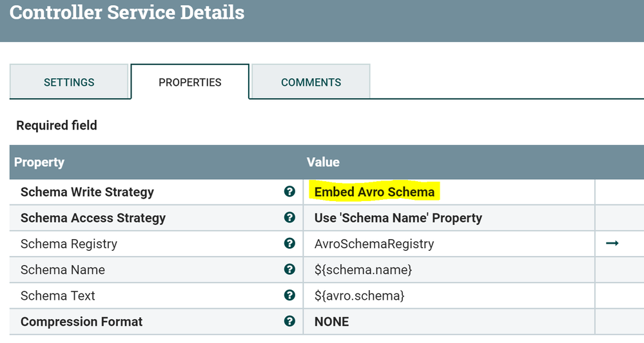Click help icon next to Schema Registry
The image size is (644, 343).
[x=289, y=244]
